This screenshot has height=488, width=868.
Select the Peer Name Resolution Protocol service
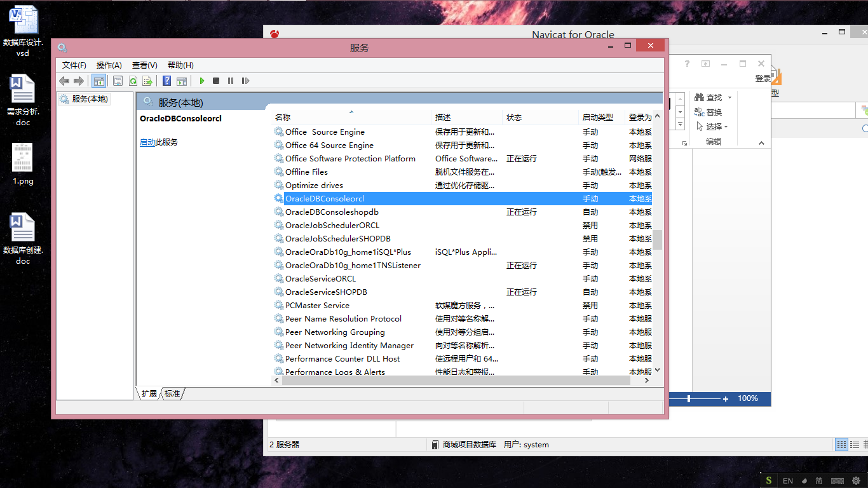pyautogui.click(x=463, y=318)
